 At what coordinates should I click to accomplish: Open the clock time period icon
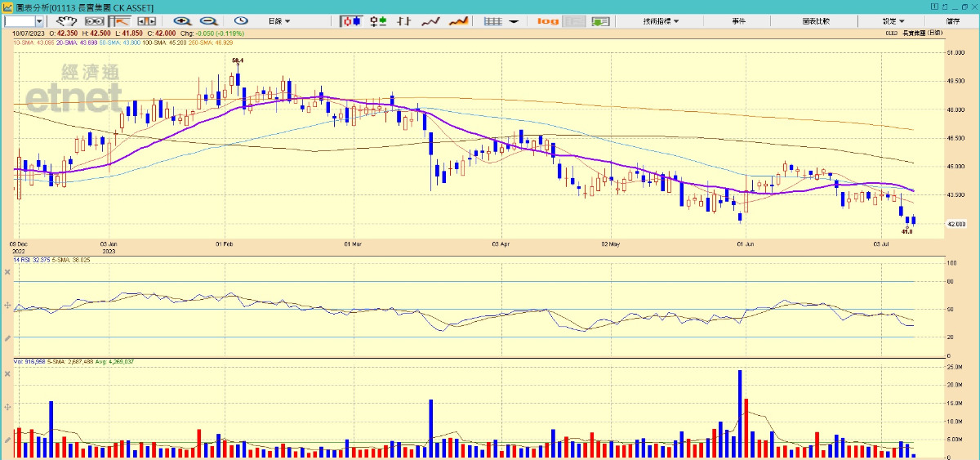point(241,21)
